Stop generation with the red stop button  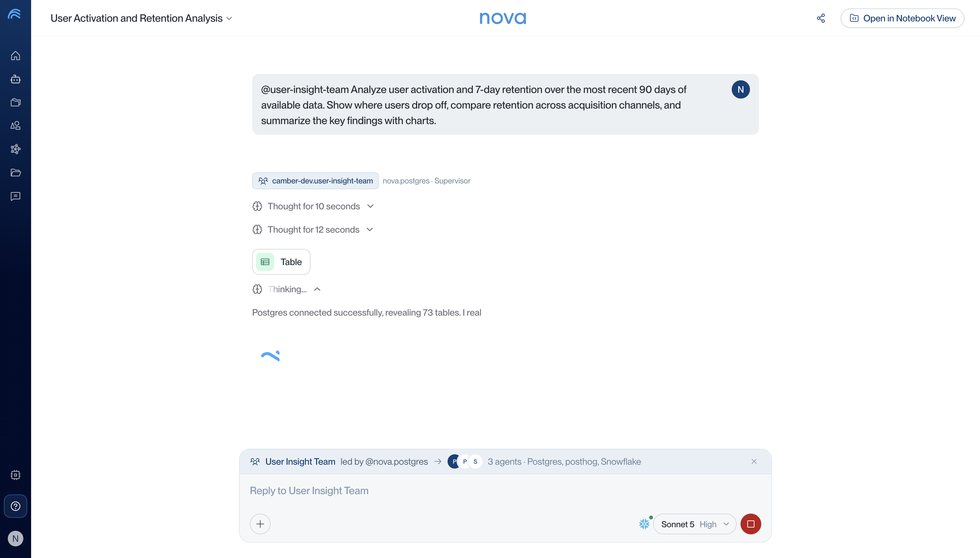pos(751,524)
